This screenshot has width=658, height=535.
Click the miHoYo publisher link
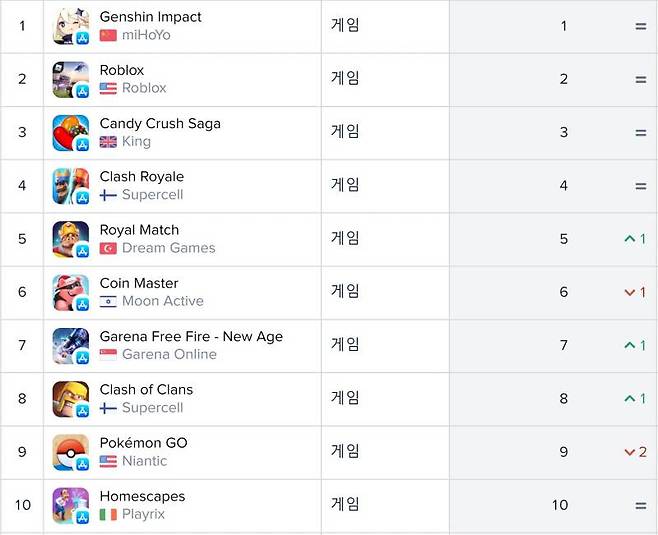146,35
